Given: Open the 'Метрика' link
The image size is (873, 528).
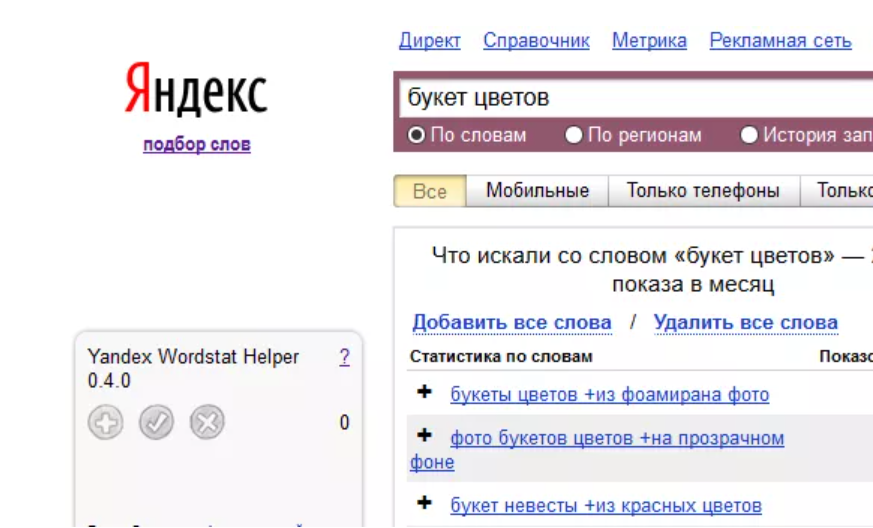Looking at the screenshot, I should pyautogui.click(x=649, y=41).
